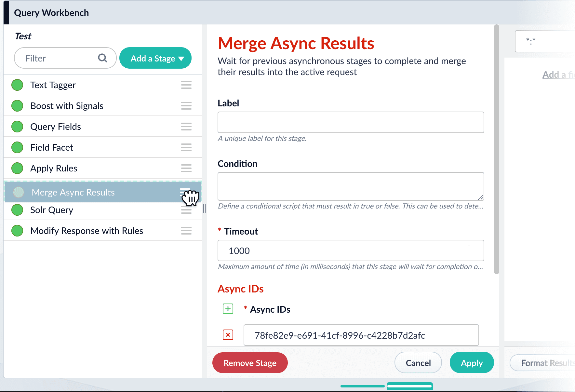This screenshot has height=392, width=575.
Task: Click the Apply button
Action: point(472,363)
